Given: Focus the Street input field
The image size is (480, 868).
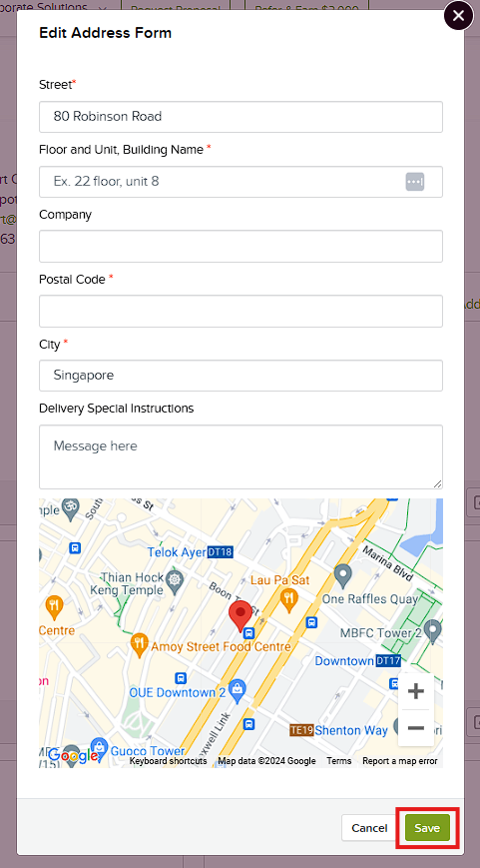Looking at the screenshot, I should 240,117.
